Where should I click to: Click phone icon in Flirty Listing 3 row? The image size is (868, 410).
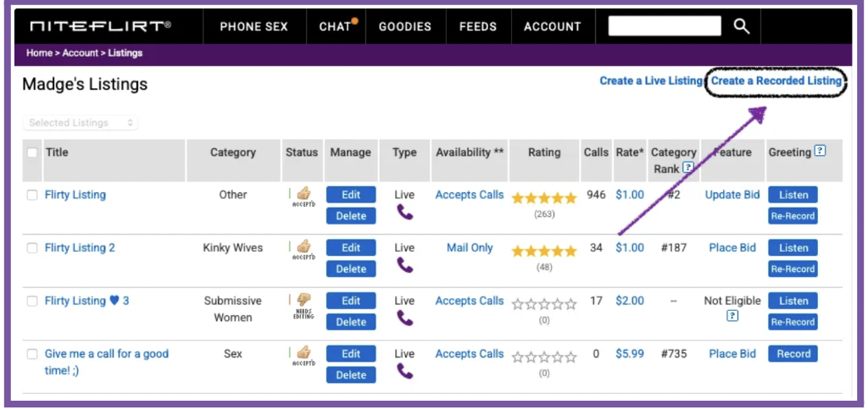(x=404, y=319)
